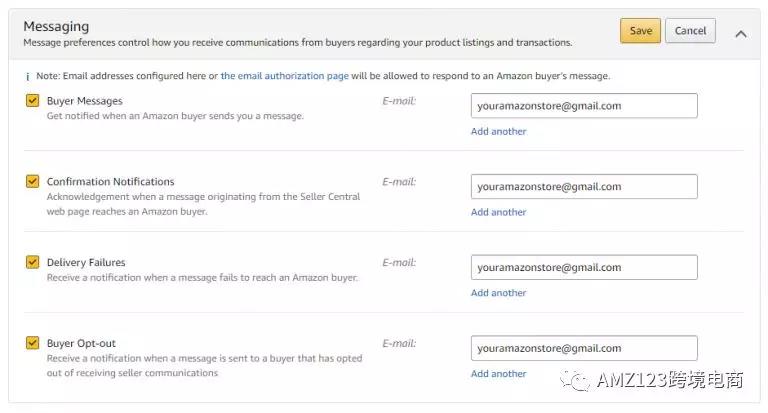This screenshot has height=413, width=768.
Task: Edit the Buyer Opt-out e-mail field
Action: point(584,349)
